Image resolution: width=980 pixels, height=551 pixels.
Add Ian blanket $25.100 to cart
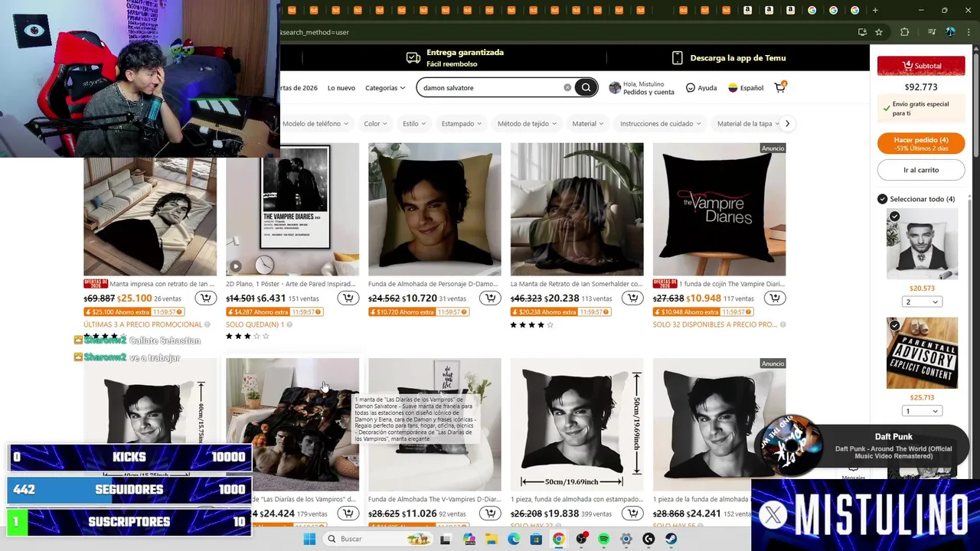[x=205, y=298]
